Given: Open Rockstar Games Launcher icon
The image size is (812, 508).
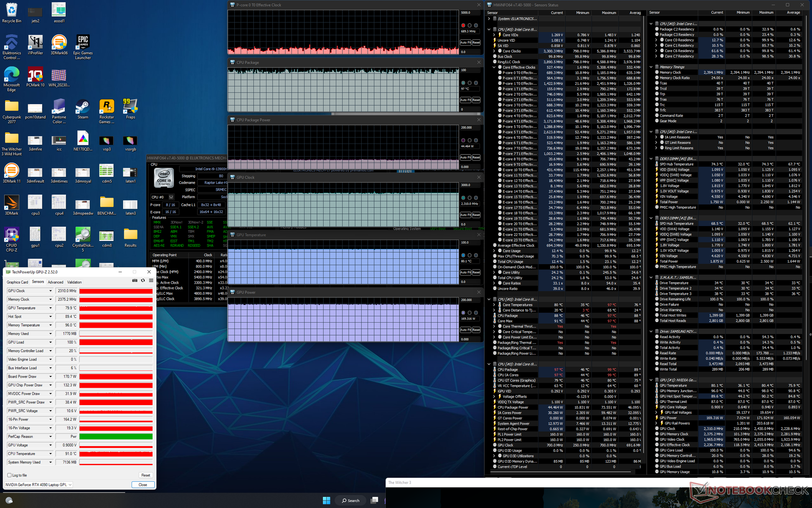Looking at the screenshot, I should (107, 111).
